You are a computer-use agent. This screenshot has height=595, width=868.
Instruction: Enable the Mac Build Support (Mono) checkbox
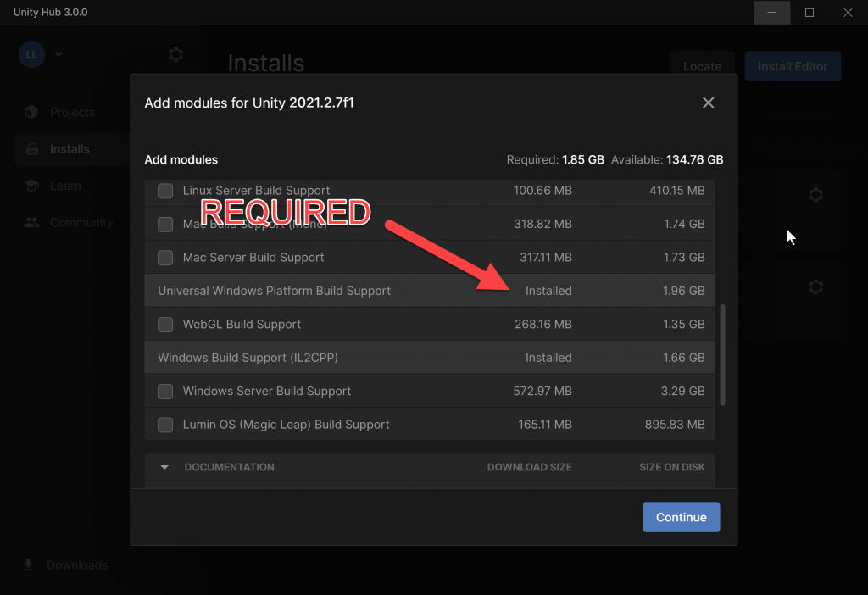pos(165,224)
